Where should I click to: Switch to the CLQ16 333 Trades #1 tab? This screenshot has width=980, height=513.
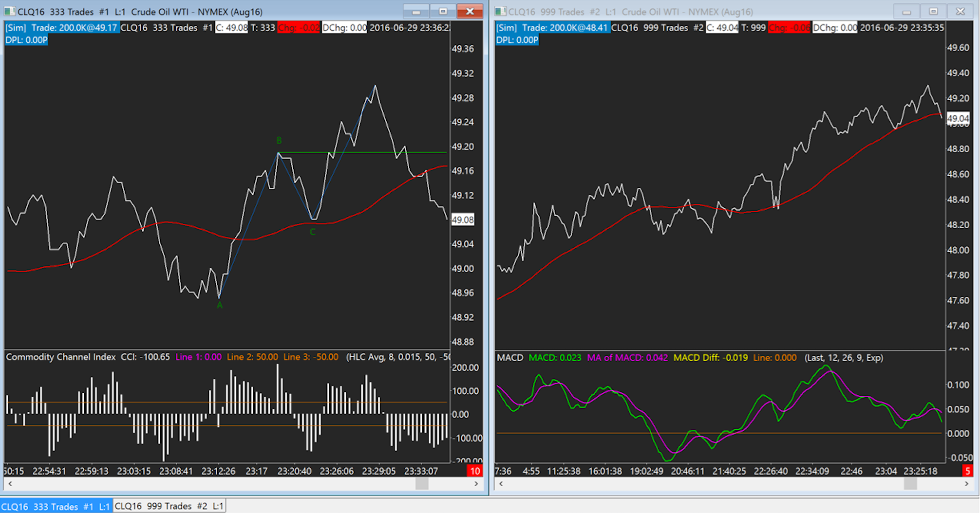(56, 506)
